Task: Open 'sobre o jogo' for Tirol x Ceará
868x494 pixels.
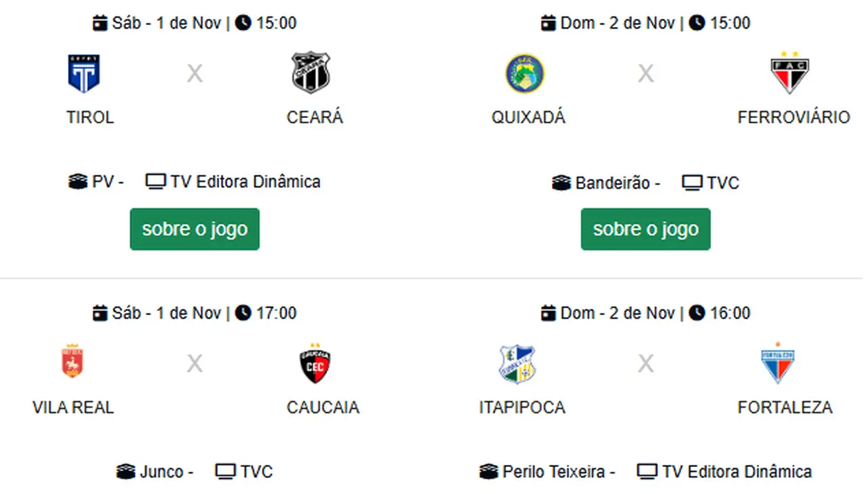Action: coord(195,229)
